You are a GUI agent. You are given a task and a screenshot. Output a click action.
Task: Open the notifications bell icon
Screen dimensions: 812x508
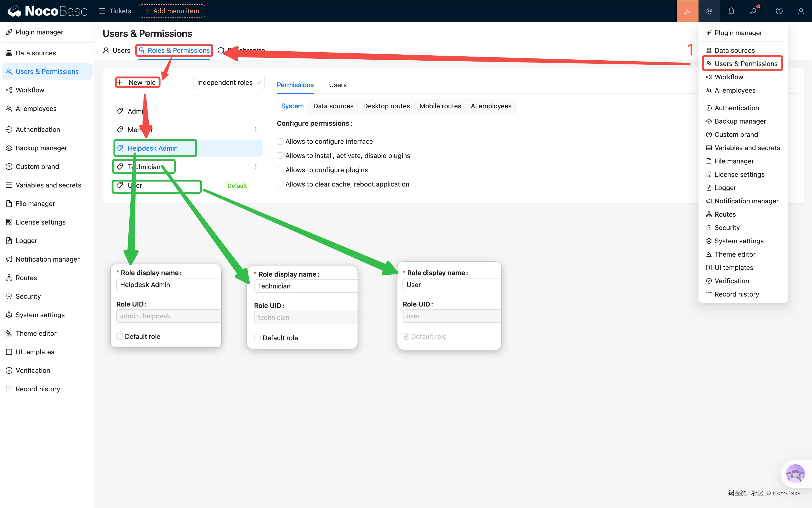coord(731,11)
